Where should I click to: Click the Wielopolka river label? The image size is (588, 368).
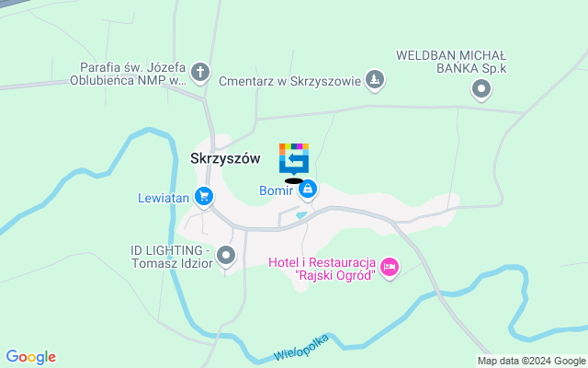pos(301,347)
